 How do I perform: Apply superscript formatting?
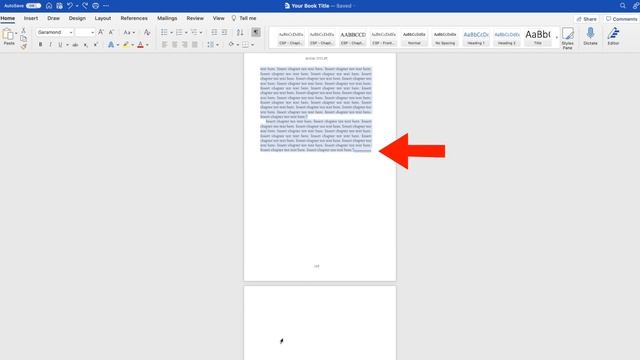coord(96,45)
